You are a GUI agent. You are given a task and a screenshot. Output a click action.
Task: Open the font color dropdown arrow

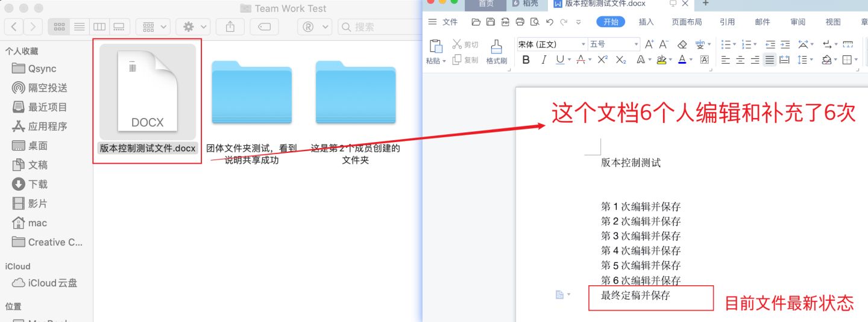(x=691, y=60)
